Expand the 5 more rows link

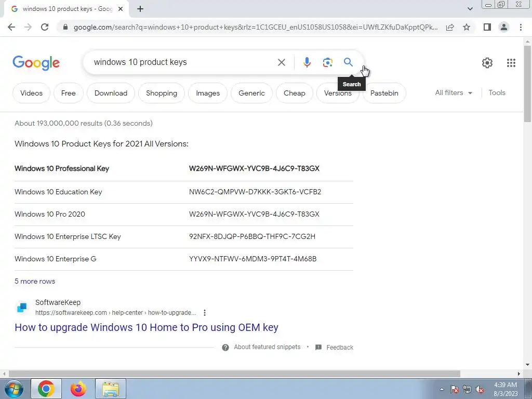[x=35, y=281]
